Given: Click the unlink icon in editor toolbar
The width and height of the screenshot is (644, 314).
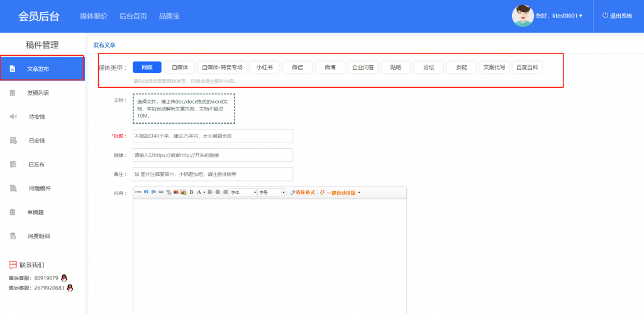Looking at the screenshot, I should point(169,192).
